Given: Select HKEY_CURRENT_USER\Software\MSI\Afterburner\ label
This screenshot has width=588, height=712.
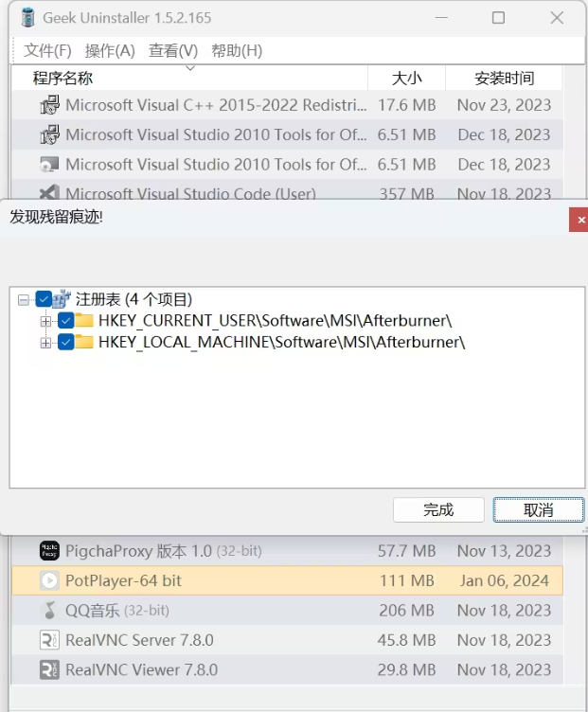Looking at the screenshot, I should (x=276, y=321).
